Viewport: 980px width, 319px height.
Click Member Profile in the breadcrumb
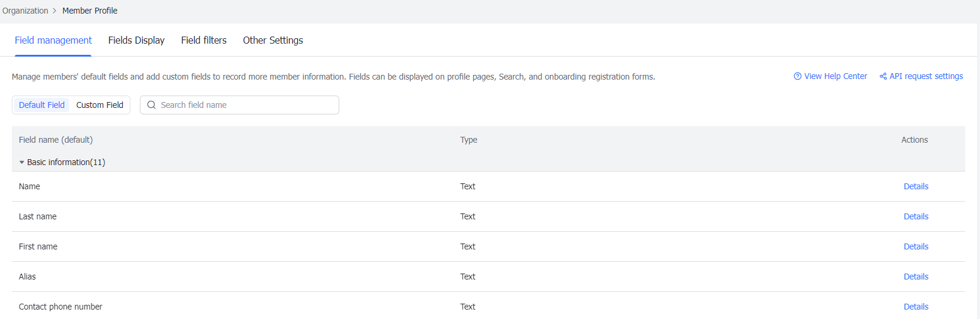[90, 11]
